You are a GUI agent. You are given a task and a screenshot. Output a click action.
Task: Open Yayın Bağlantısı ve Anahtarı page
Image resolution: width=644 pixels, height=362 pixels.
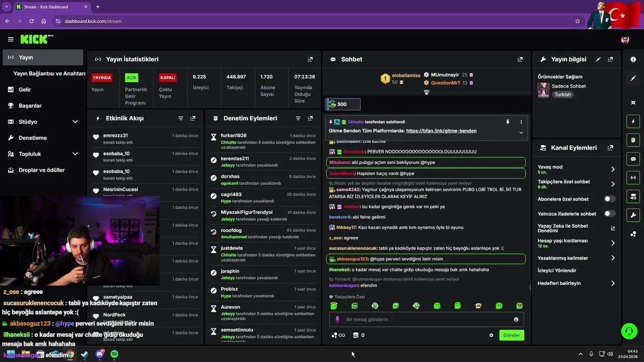(x=49, y=73)
